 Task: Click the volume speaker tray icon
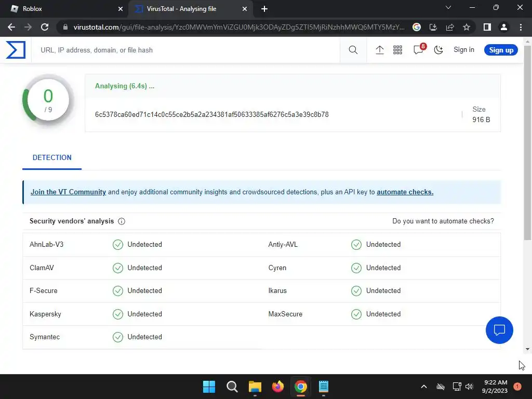pos(469,387)
